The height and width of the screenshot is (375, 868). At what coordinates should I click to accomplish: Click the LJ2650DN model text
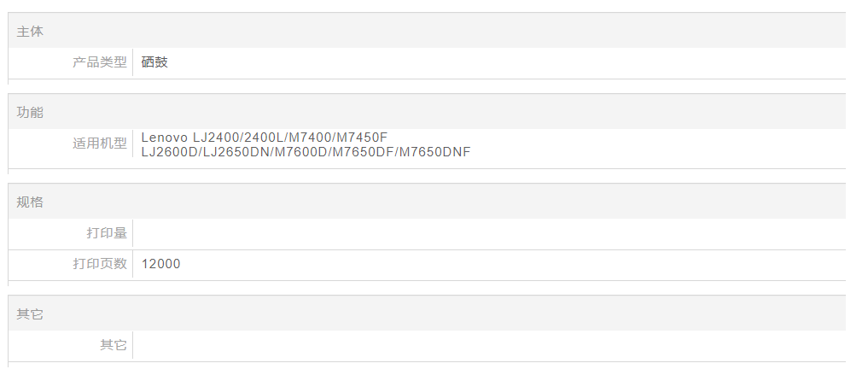(236, 152)
